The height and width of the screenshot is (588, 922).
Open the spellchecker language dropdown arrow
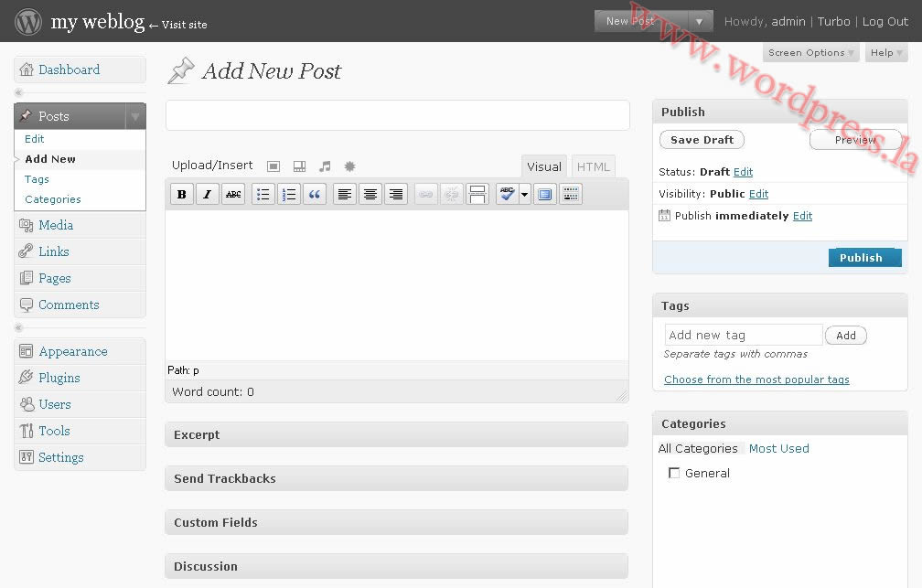(x=524, y=194)
